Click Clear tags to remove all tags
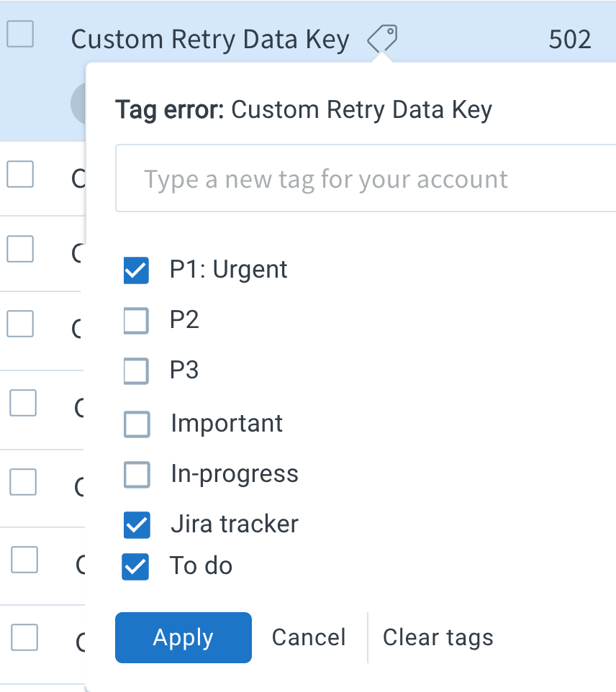616x692 pixels. point(438,637)
